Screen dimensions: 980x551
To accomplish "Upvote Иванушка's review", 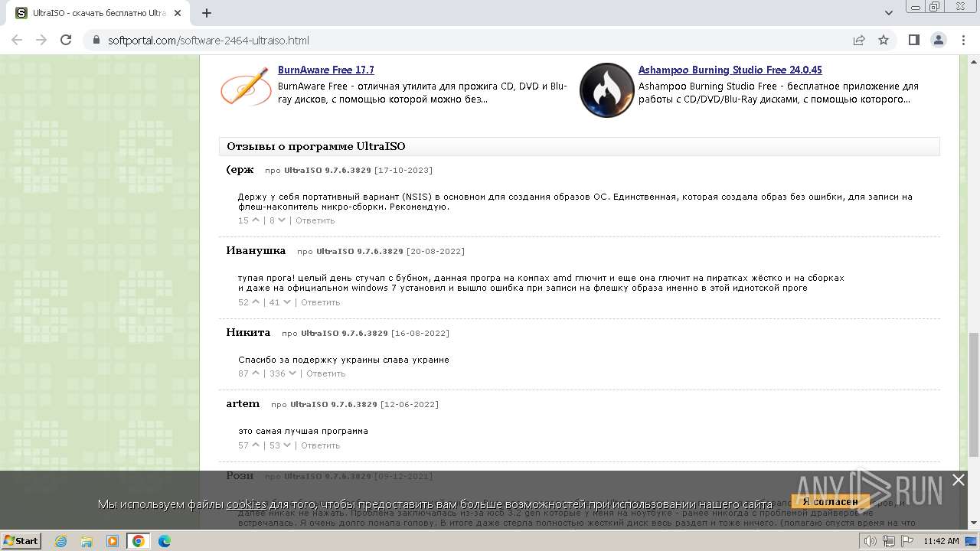I will pyautogui.click(x=256, y=302).
